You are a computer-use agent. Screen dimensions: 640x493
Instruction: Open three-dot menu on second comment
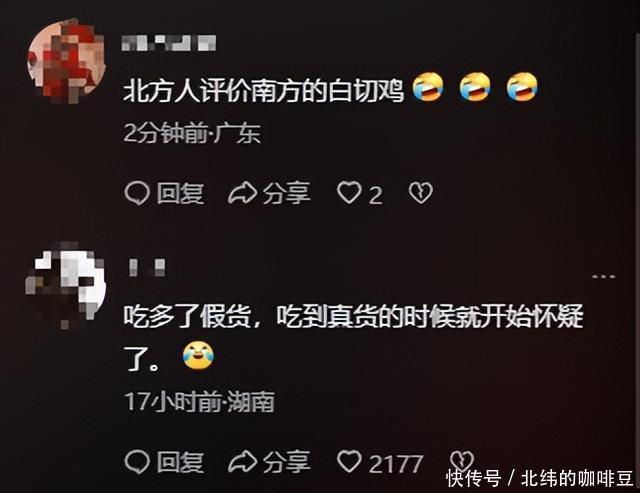coord(604,277)
